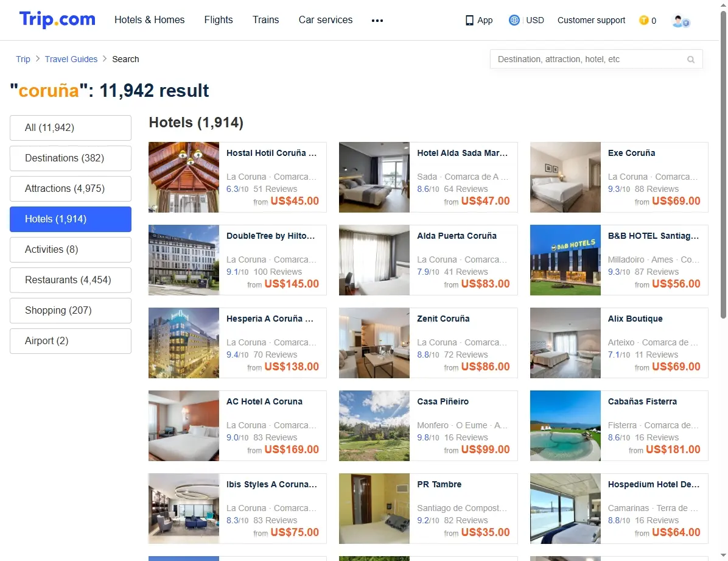Open Casa Piñeiro hotel title
This screenshot has height=561, width=728.
click(x=443, y=401)
